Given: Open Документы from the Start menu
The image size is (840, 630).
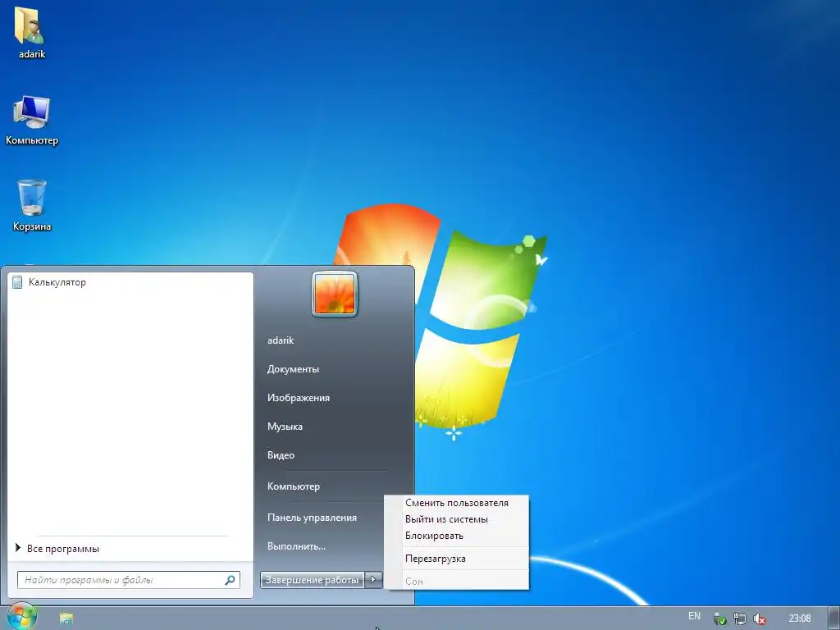Looking at the screenshot, I should [x=293, y=369].
